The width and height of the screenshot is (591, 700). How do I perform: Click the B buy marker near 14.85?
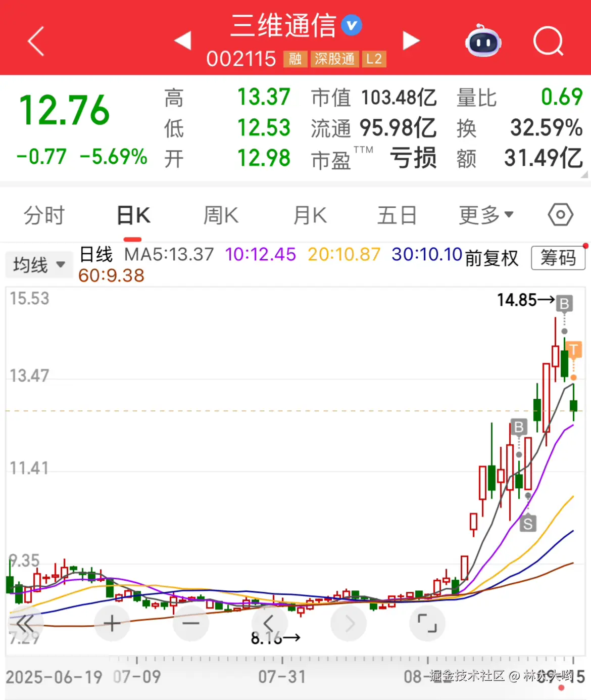click(x=565, y=303)
